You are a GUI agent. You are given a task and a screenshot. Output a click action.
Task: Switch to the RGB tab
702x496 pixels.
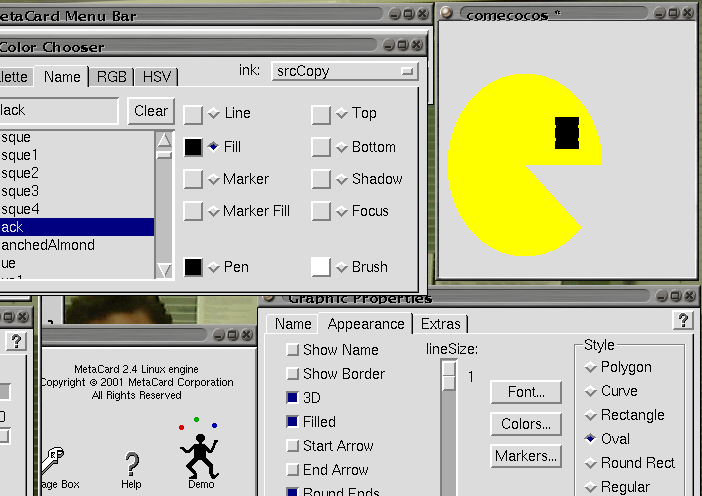point(111,77)
